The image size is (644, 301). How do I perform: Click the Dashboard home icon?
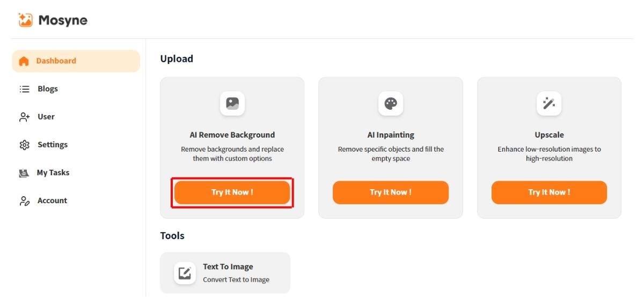pyautogui.click(x=24, y=61)
